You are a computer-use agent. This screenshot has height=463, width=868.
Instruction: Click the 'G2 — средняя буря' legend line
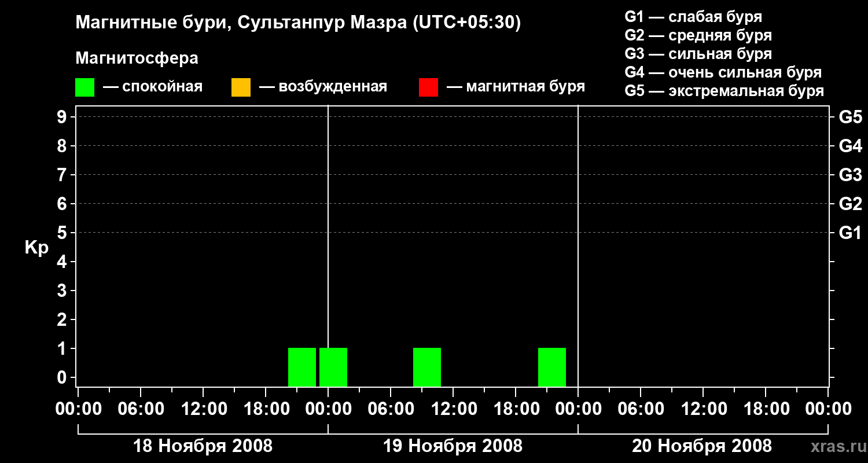coord(698,35)
